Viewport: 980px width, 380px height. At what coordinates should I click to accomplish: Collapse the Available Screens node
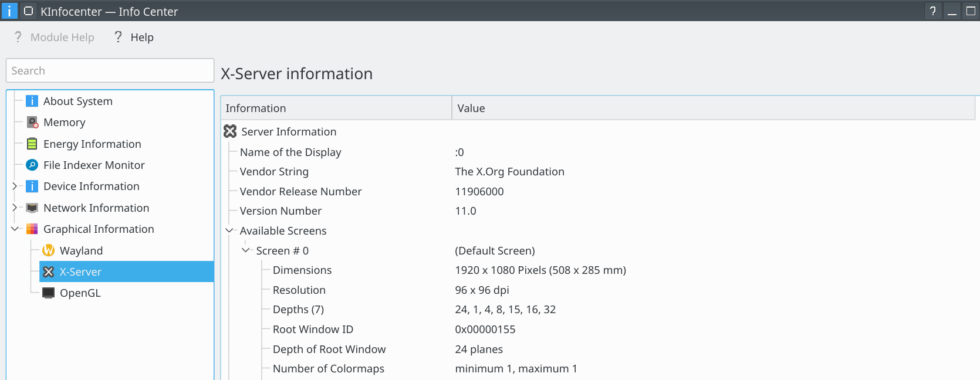(x=229, y=230)
